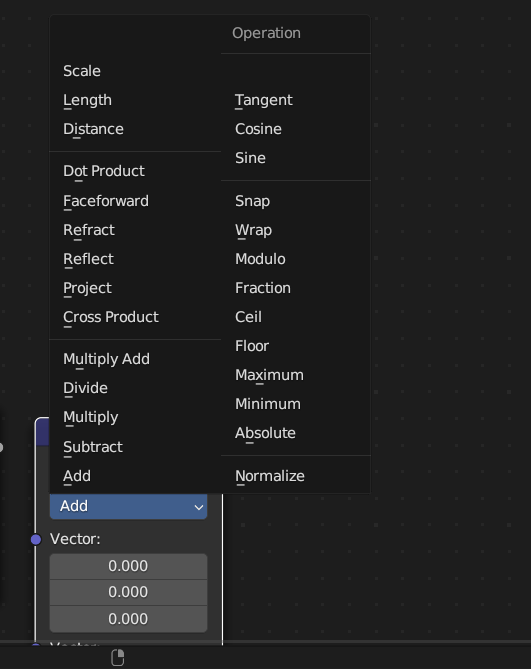Select Modulo operation
The image size is (531, 669).
pos(296,259)
